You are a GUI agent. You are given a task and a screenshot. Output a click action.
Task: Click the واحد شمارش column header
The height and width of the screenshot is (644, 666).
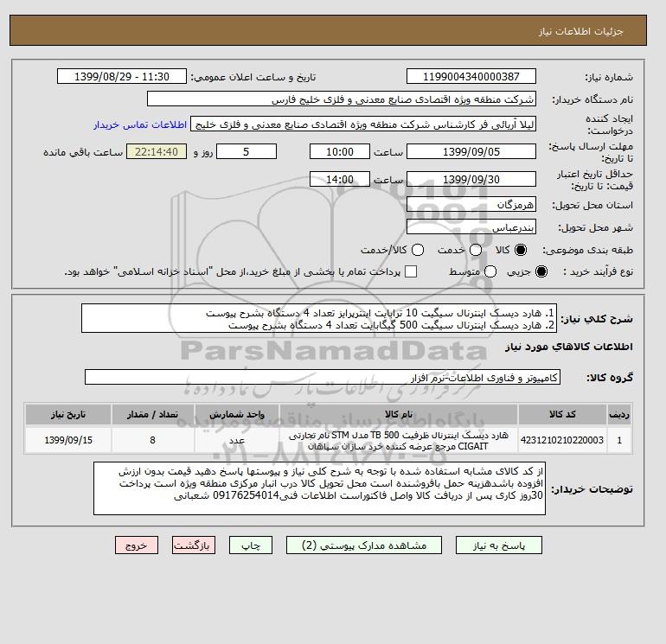237,414
